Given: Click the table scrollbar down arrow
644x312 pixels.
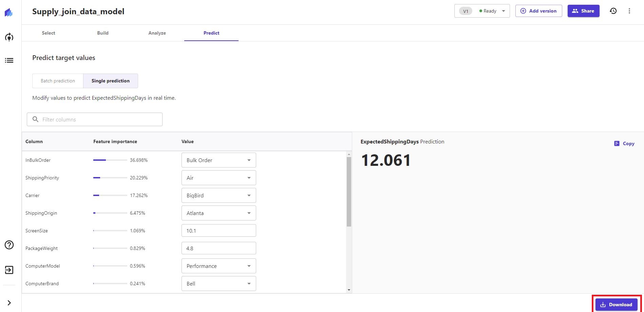Looking at the screenshot, I should click(x=349, y=290).
